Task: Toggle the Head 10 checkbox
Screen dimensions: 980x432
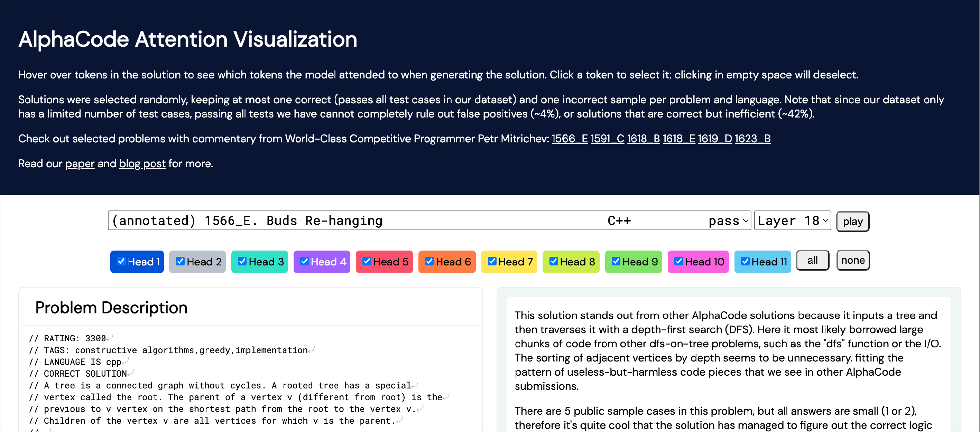Action: (679, 261)
